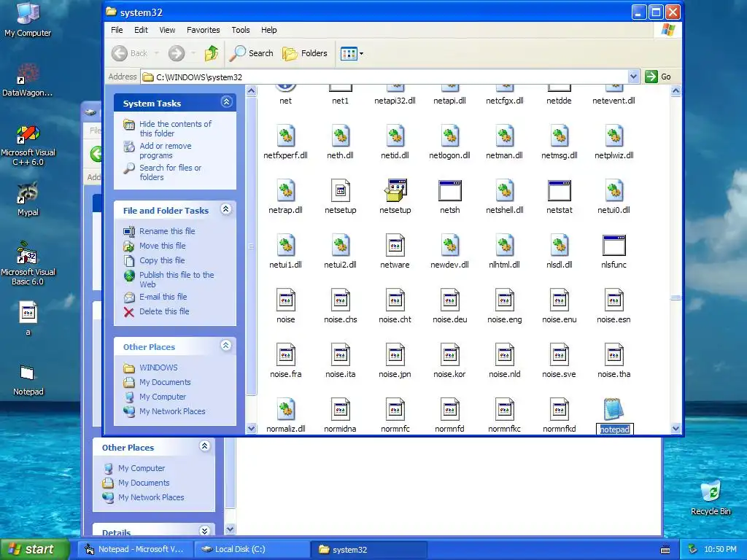The height and width of the screenshot is (560, 747).
Task: Select the Recycle Bin desktop icon
Action: (x=711, y=497)
